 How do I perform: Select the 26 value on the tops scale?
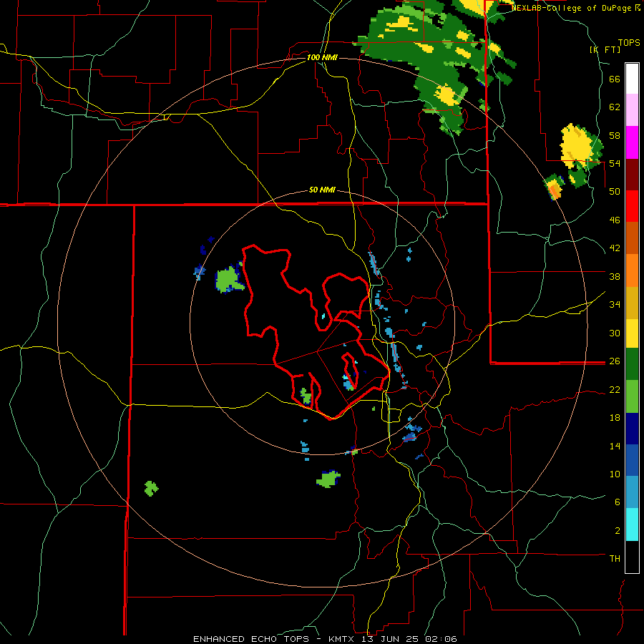tap(615, 361)
